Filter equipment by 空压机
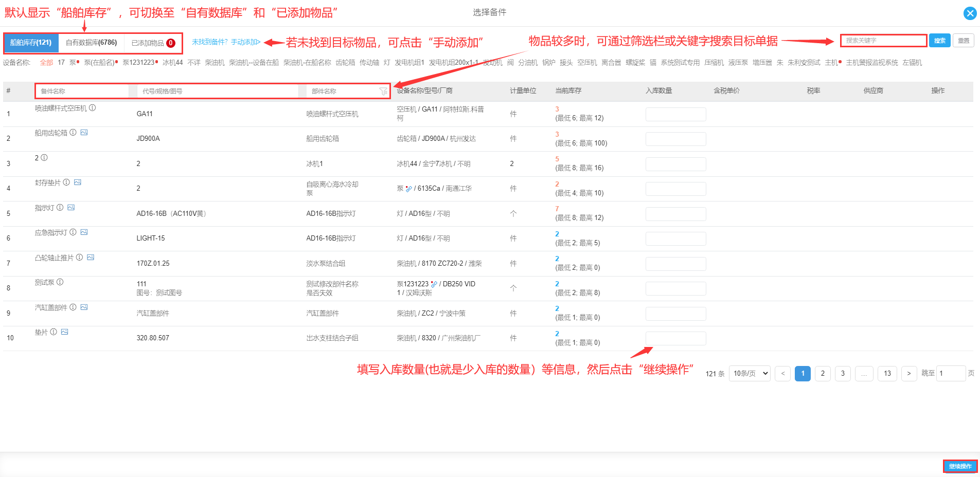This screenshot has height=477, width=980. [x=587, y=63]
